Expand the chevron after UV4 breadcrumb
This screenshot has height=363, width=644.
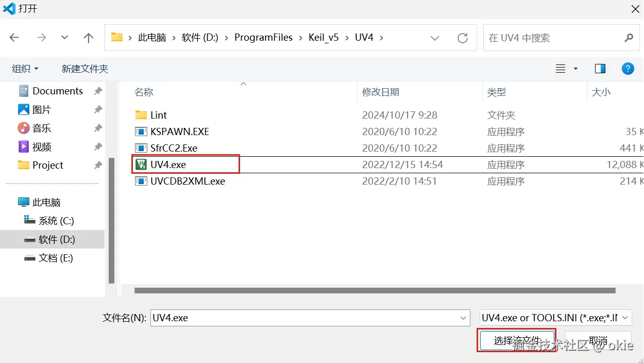point(381,38)
